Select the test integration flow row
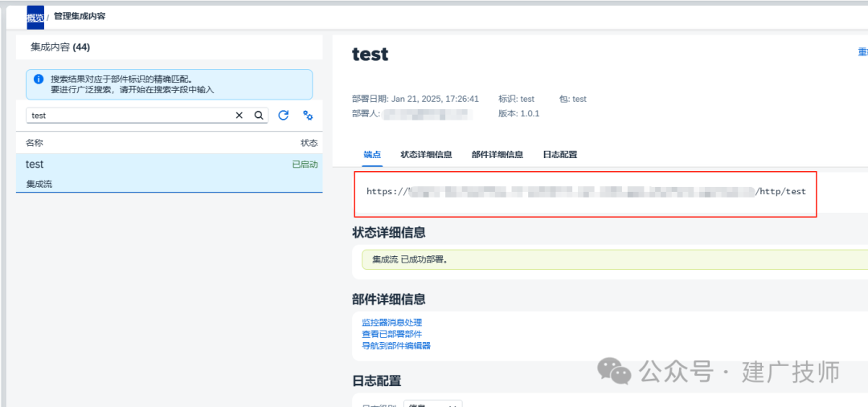This screenshot has height=407, width=868. pyautogui.click(x=170, y=173)
